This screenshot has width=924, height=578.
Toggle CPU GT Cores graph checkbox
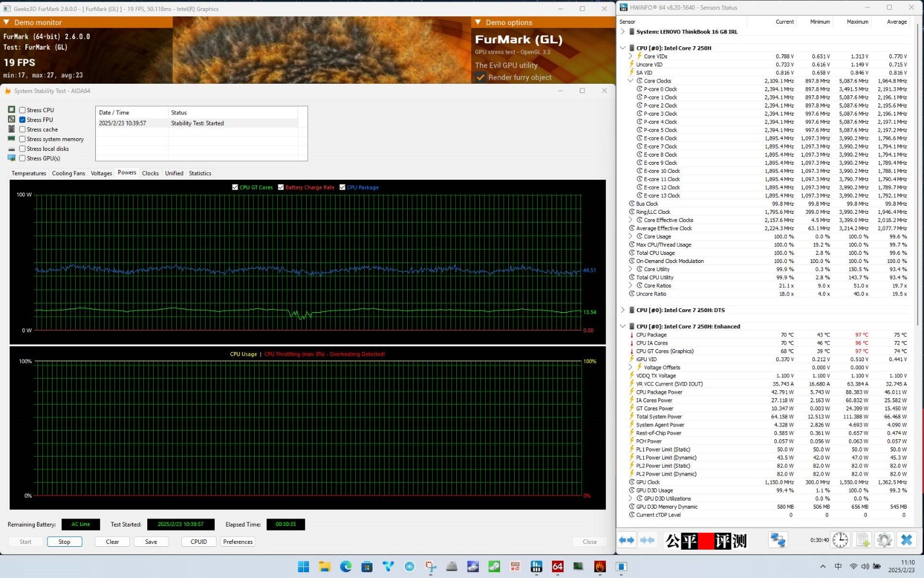(235, 187)
